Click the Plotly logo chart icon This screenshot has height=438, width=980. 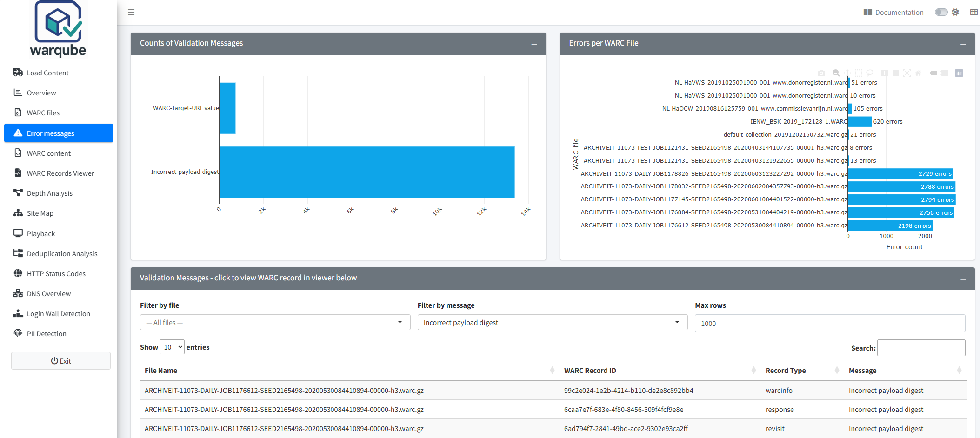pyautogui.click(x=959, y=73)
